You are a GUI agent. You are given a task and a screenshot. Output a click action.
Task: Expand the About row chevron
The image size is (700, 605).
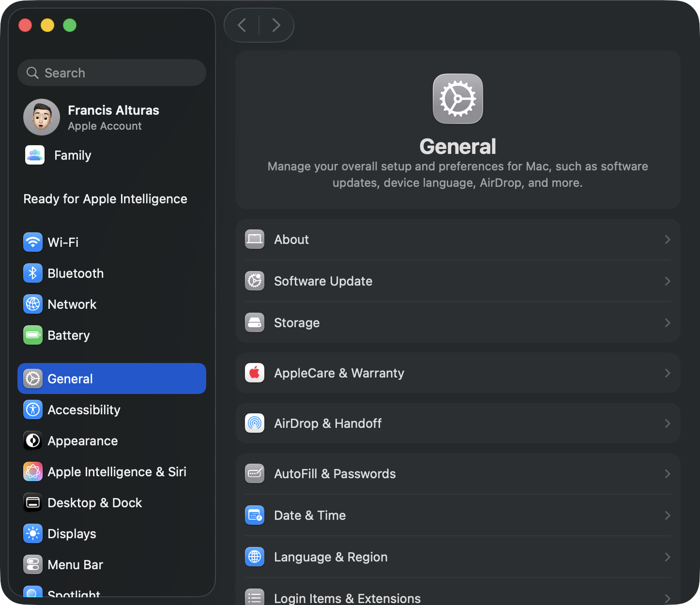[x=667, y=240]
